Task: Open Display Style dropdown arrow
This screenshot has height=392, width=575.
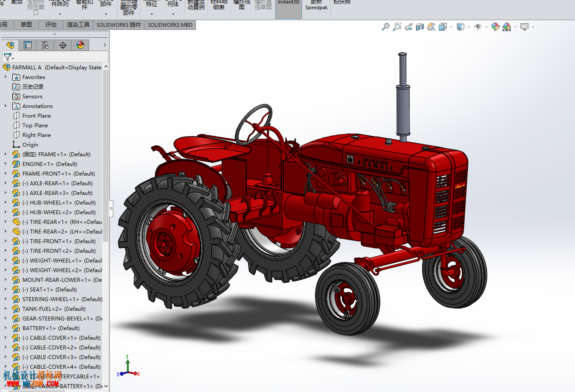Action: (469, 27)
